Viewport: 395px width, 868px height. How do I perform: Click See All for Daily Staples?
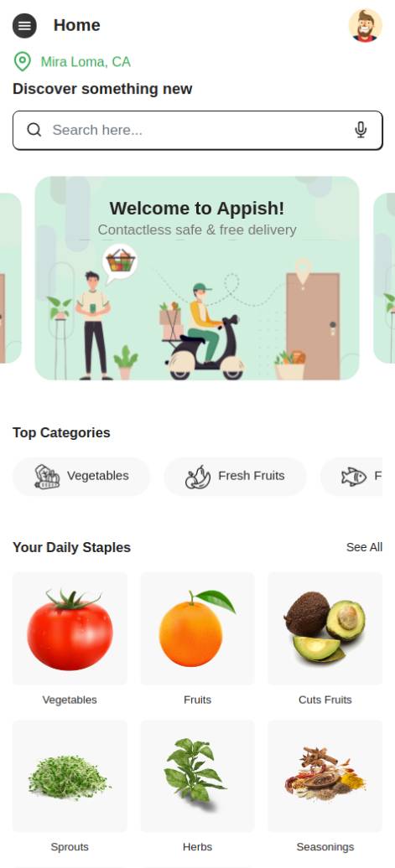(x=364, y=547)
